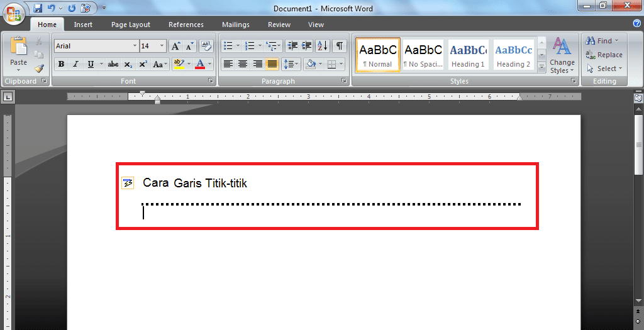Image resolution: width=644 pixels, height=330 pixels.
Task: Toggle Strikethrough formatting
Action: [113, 64]
